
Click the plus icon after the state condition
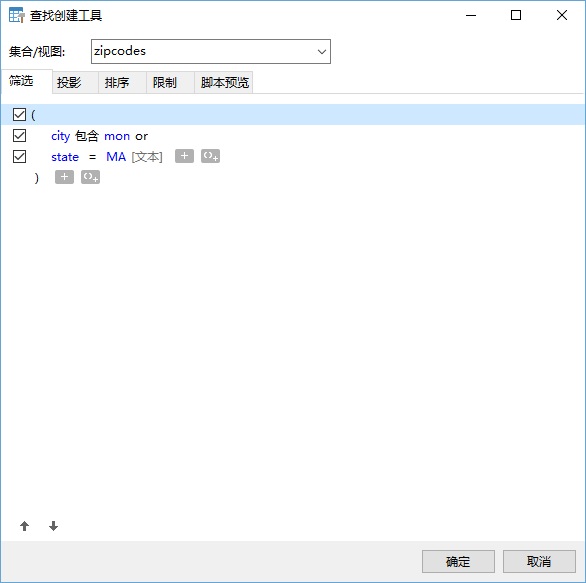pos(184,156)
